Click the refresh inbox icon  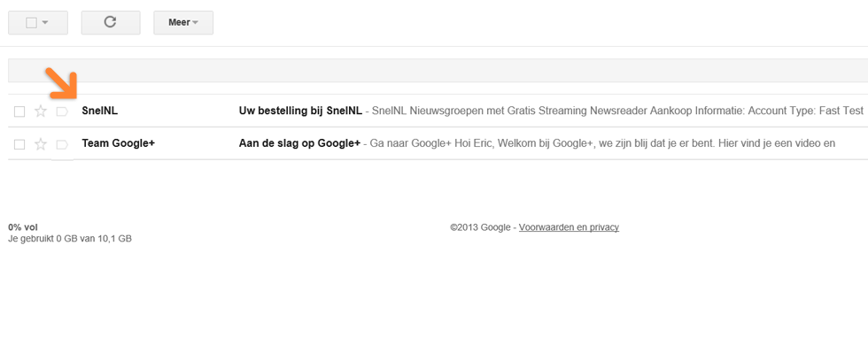[110, 22]
